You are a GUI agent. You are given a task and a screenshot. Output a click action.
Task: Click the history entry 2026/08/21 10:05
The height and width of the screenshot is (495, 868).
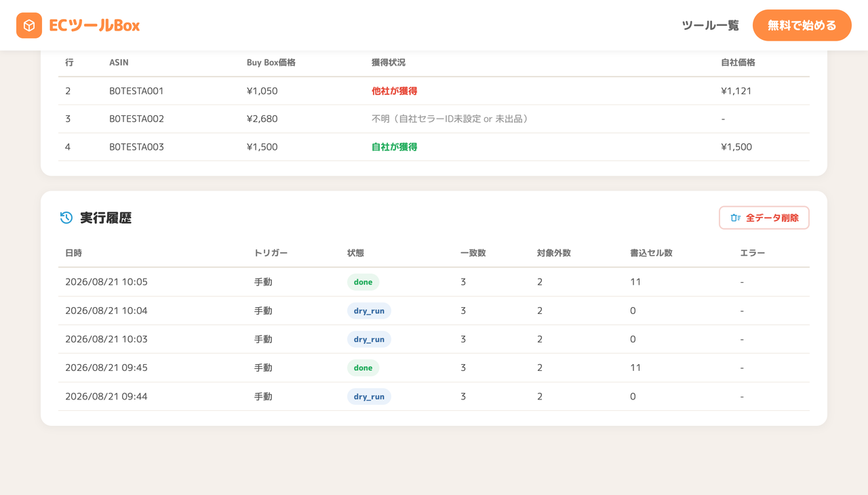106,282
